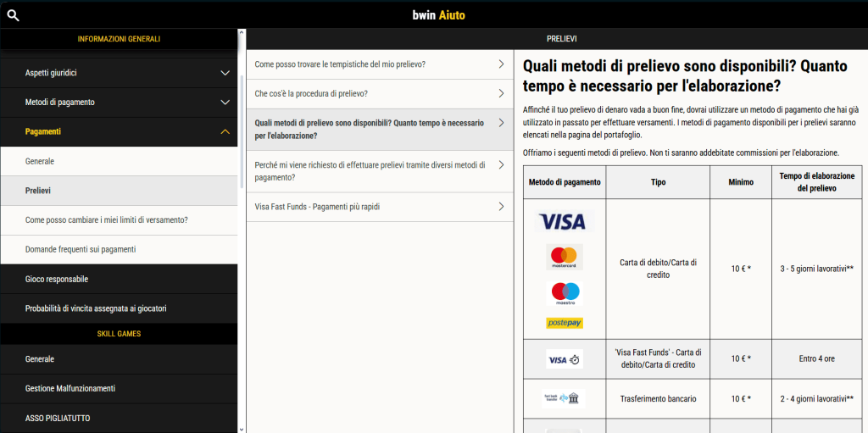Click the 'Minimo' column header

pos(741,182)
